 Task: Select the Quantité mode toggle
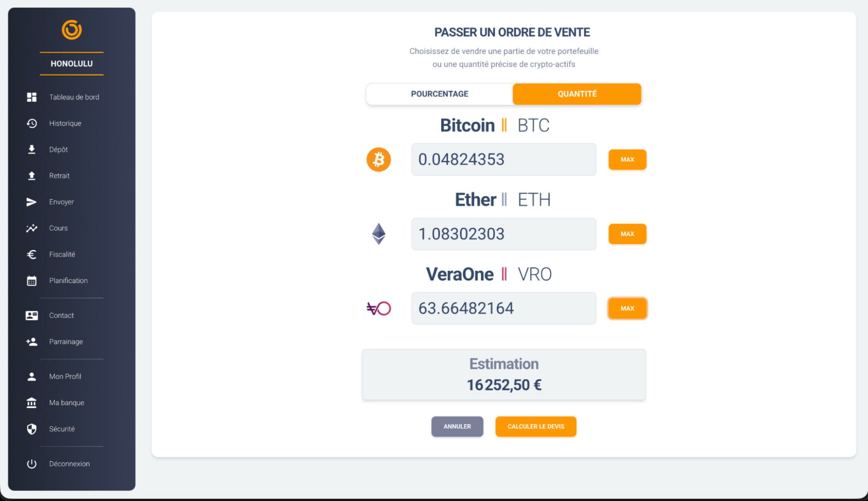tap(577, 94)
